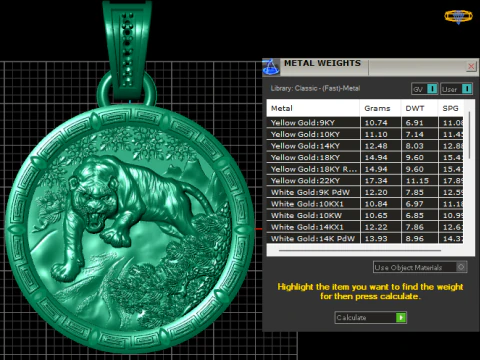Click the Gemvision logo icon
Viewport: 480px width, 360px height.
click(x=458, y=16)
